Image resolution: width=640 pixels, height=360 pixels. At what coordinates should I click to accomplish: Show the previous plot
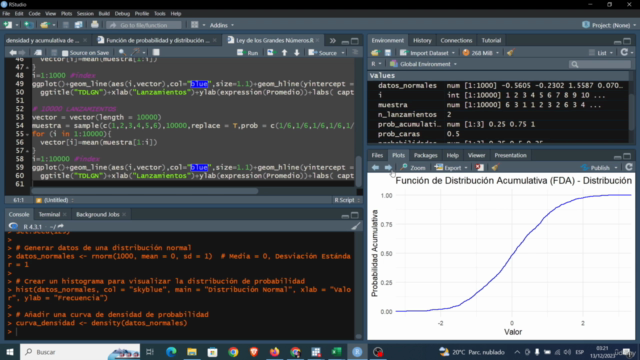(375, 167)
